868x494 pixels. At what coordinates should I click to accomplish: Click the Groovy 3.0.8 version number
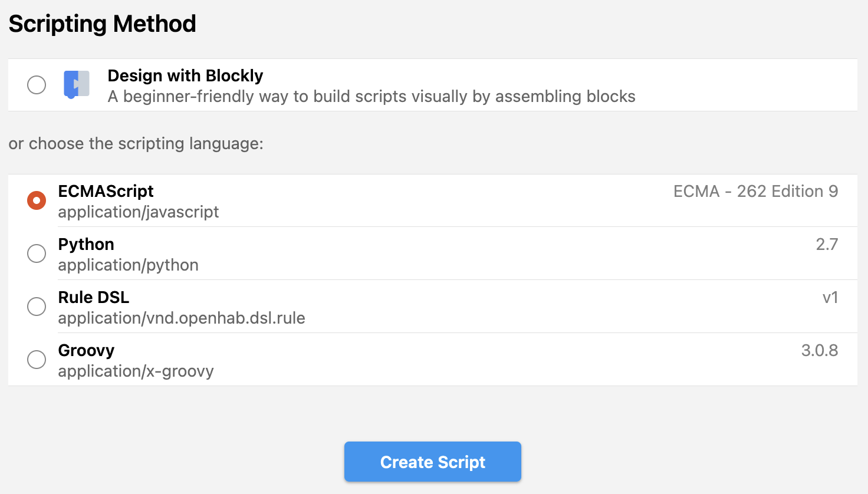(820, 350)
